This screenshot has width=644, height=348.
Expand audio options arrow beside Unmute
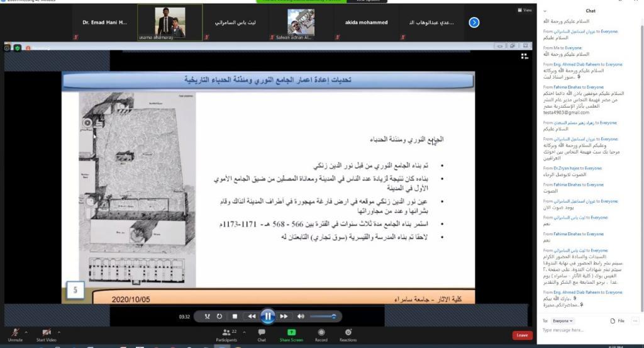26,331
